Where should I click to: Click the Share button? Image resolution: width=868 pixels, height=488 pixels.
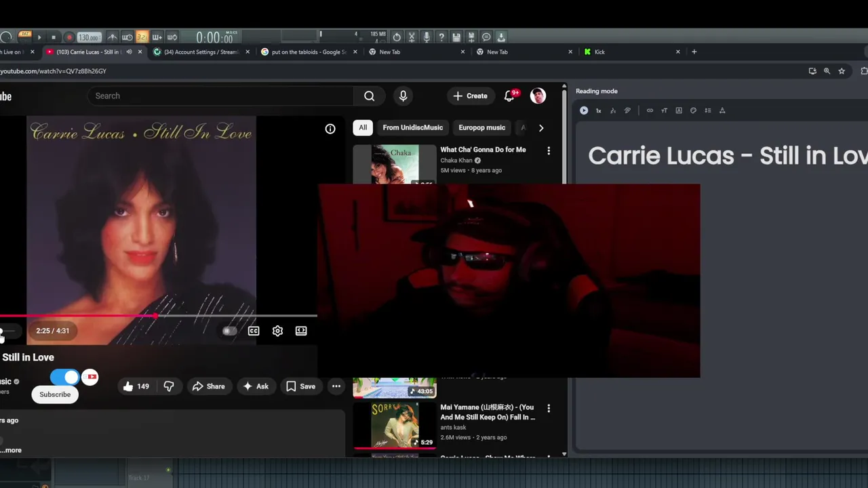click(x=208, y=386)
